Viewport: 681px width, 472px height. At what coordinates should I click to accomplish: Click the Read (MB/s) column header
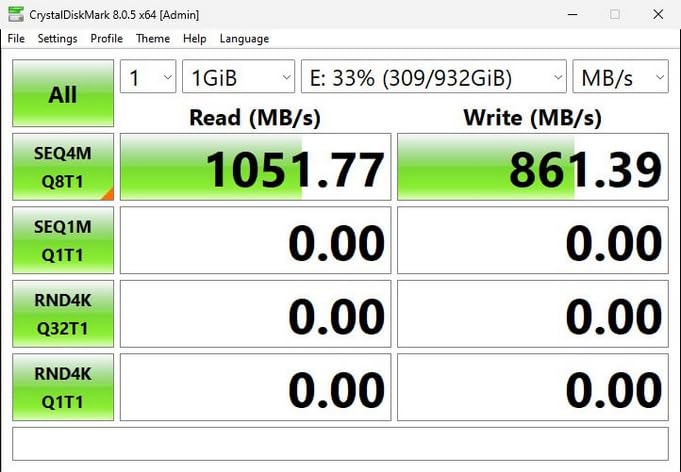(255, 118)
